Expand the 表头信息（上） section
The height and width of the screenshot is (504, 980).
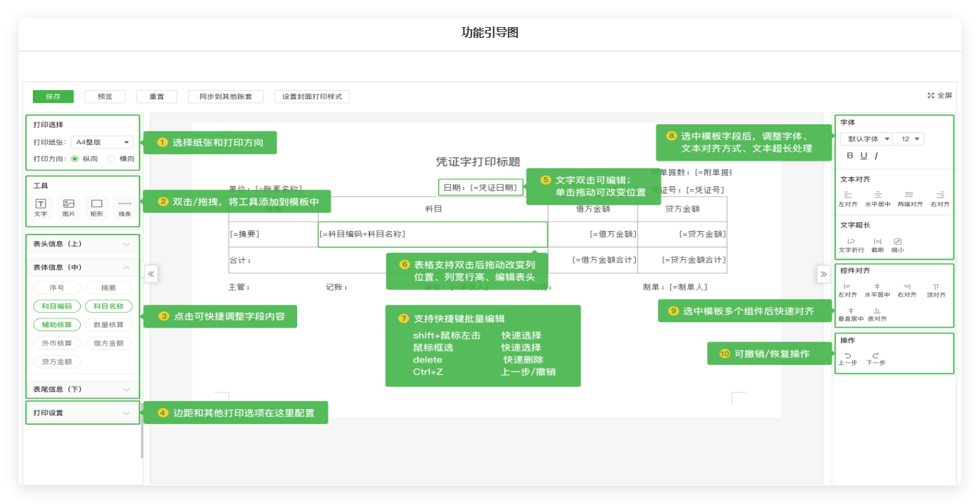82,244
